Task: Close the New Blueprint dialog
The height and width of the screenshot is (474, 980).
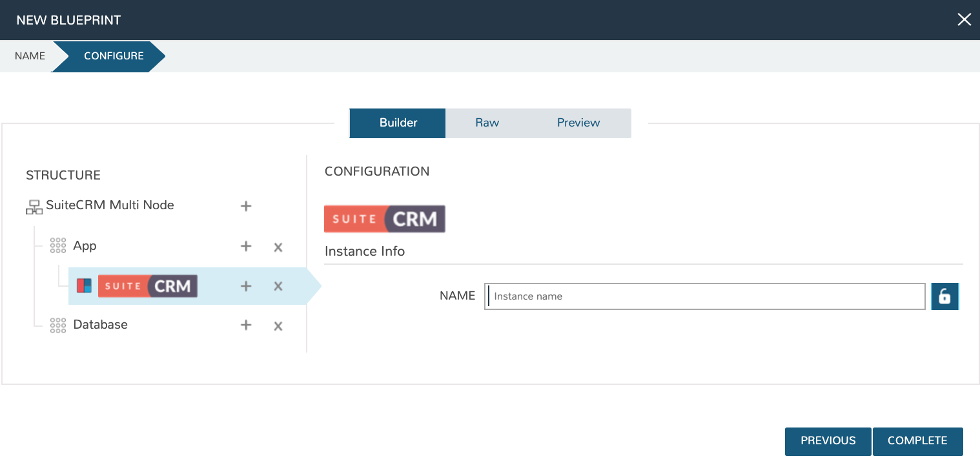Action: 964,20
